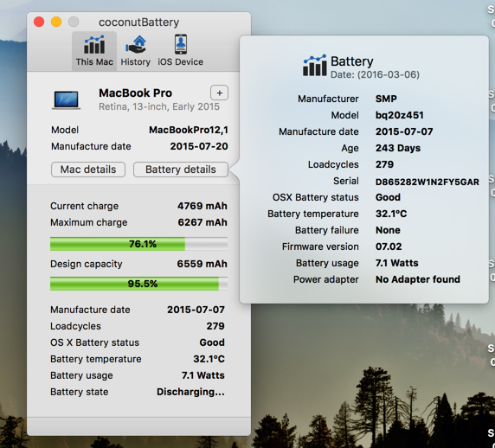This screenshot has height=448, width=495.
Task: Click the Mac manufacture date 2015-07-20
Action: (x=199, y=146)
